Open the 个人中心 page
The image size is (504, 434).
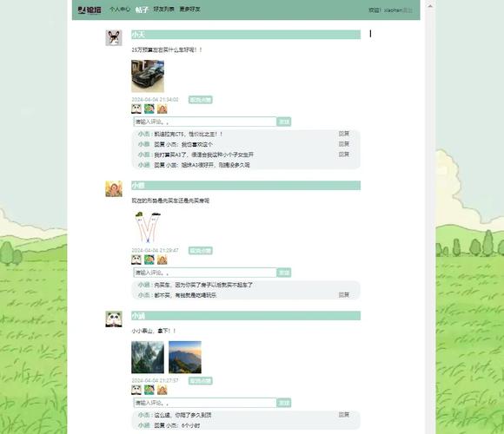coord(120,10)
